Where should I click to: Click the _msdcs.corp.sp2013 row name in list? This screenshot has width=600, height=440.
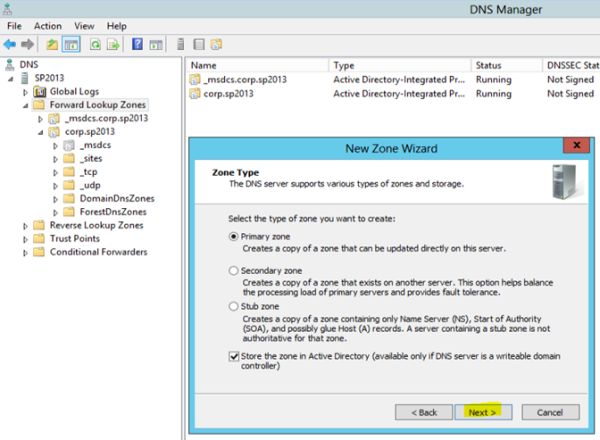tap(245, 80)
